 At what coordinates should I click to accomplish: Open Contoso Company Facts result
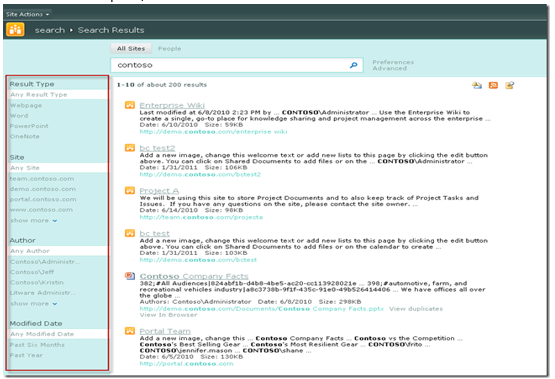[194, 276]
